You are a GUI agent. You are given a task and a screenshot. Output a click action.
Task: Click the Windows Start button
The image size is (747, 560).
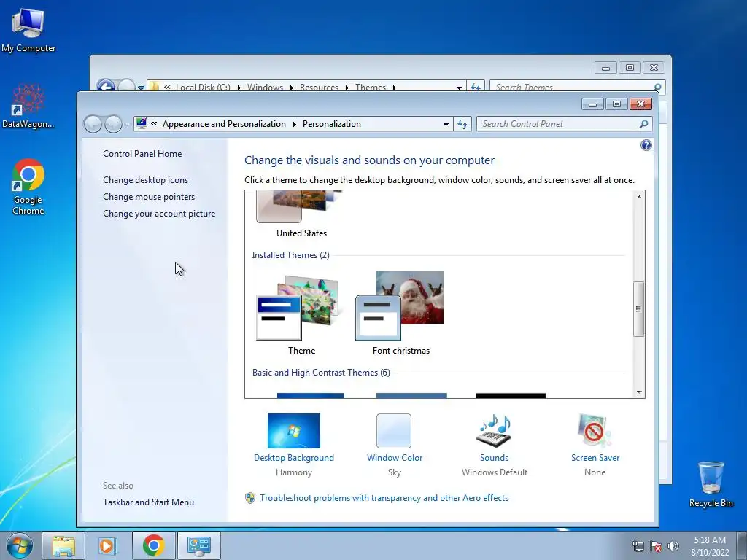[20, 545]
